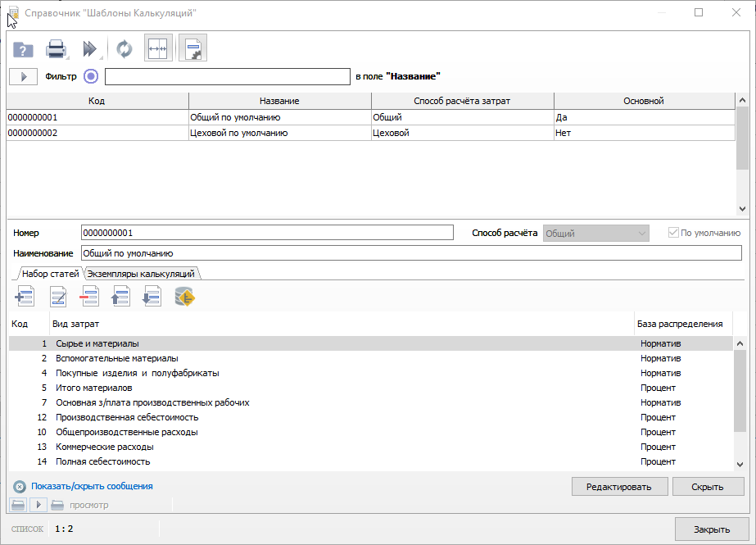Click the column width fit icon
Screen dimensions: 756x545
(157, 49)
